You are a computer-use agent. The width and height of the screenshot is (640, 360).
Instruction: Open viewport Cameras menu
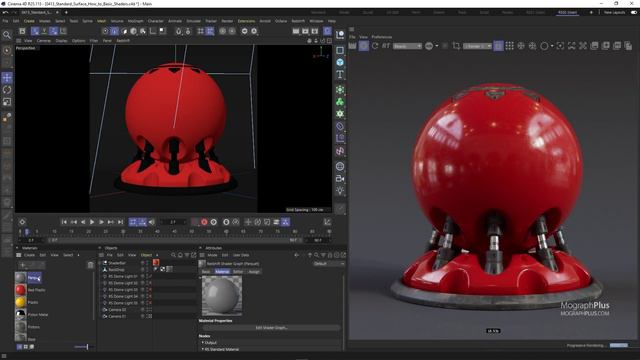[44, 41]
